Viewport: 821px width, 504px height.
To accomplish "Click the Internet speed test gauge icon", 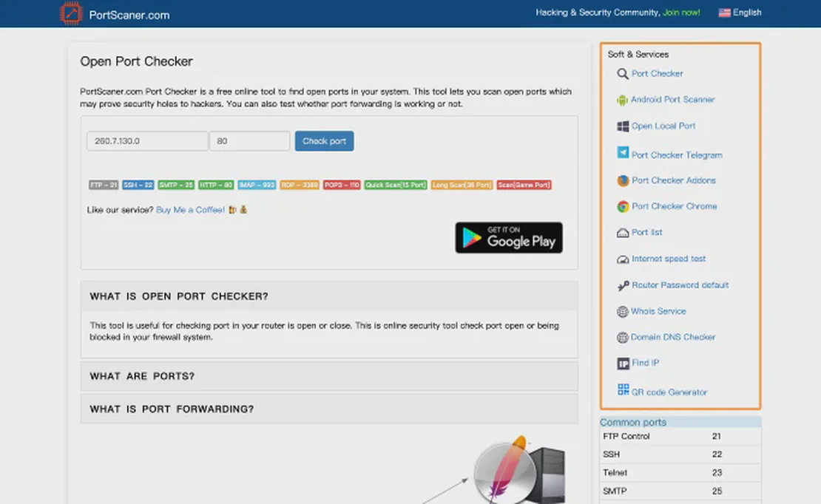I will point(623,259).
